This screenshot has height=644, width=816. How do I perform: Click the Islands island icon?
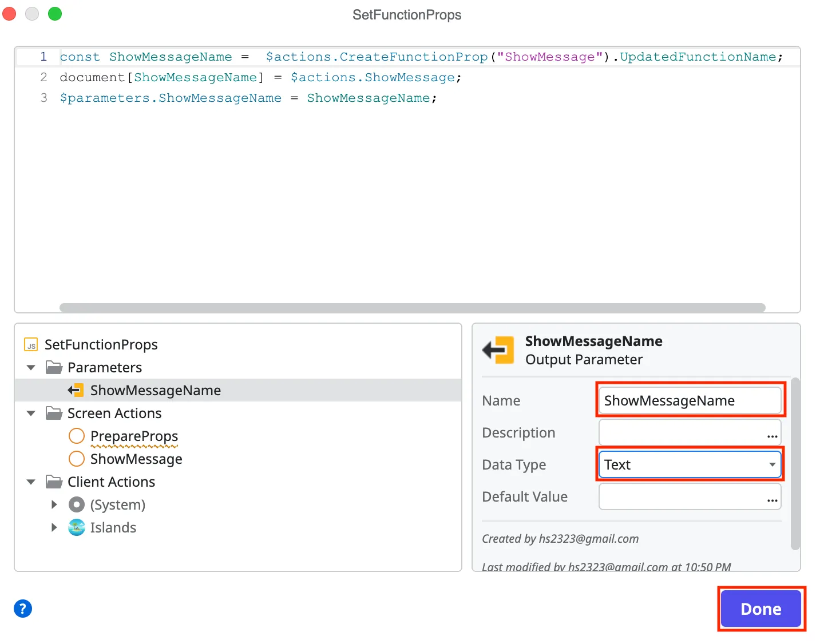point(76,527)
